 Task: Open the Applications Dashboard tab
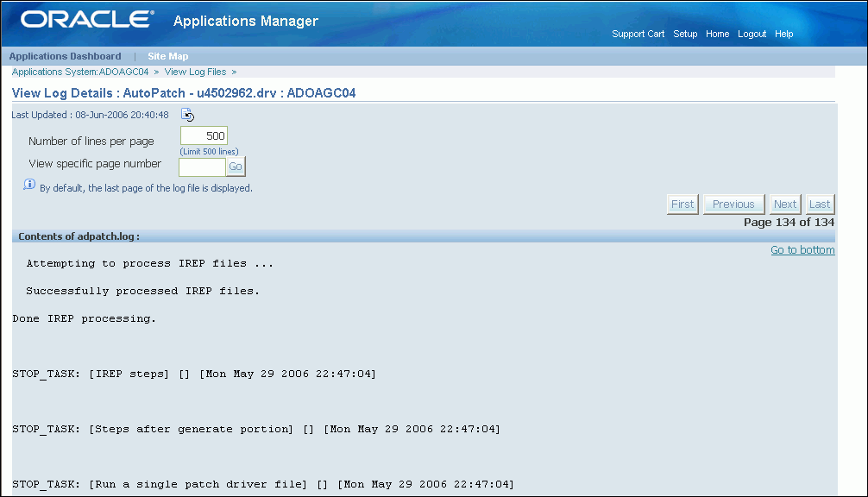click(65, 56)
